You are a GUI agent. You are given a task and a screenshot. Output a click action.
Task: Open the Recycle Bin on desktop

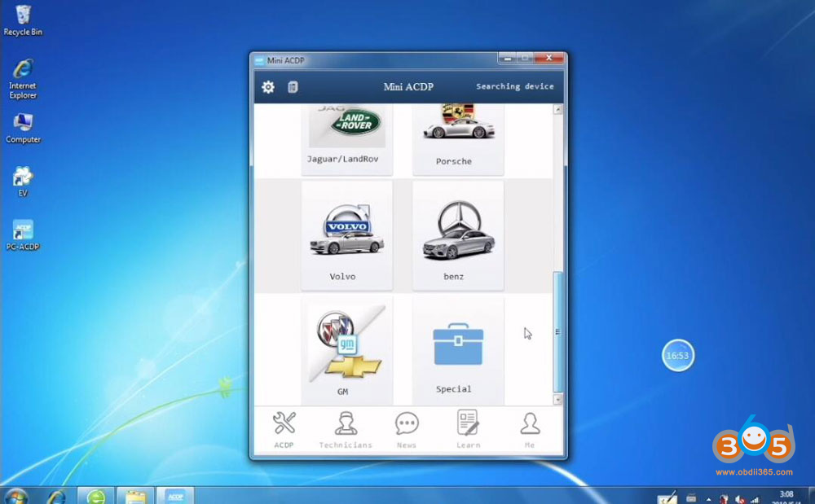23,20
